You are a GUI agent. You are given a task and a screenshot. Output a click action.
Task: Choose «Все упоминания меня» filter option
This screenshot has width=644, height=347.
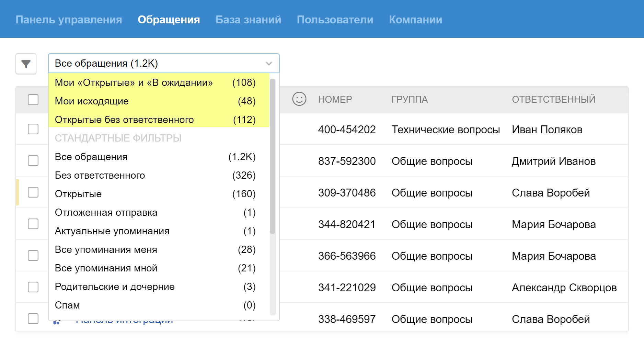(159, 250)
